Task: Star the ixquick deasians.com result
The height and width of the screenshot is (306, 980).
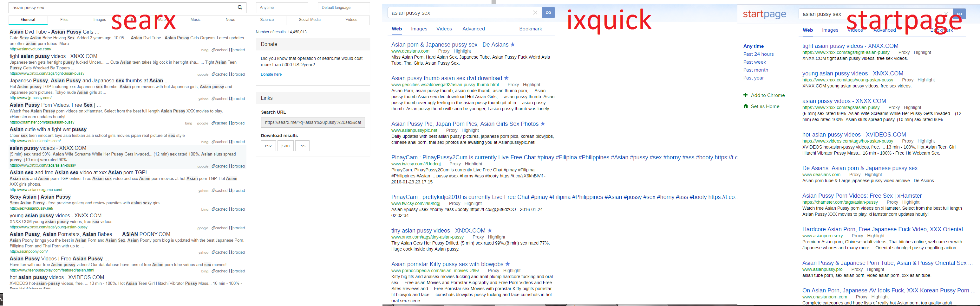Action: tap(513, 44)
